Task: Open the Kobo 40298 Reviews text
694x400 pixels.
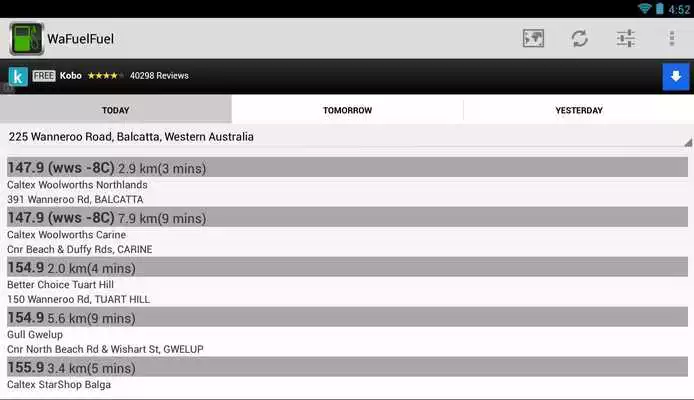Action: click(159, 76)
